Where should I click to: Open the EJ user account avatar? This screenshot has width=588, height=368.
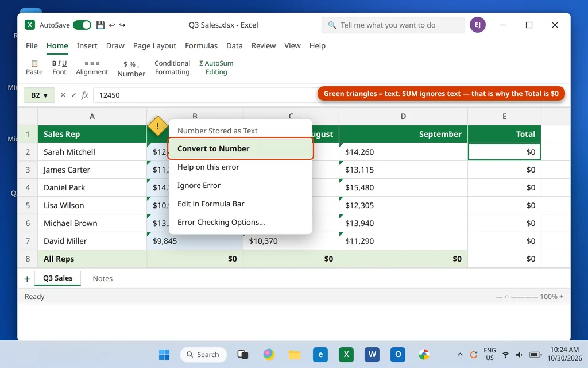coord(477,25)
